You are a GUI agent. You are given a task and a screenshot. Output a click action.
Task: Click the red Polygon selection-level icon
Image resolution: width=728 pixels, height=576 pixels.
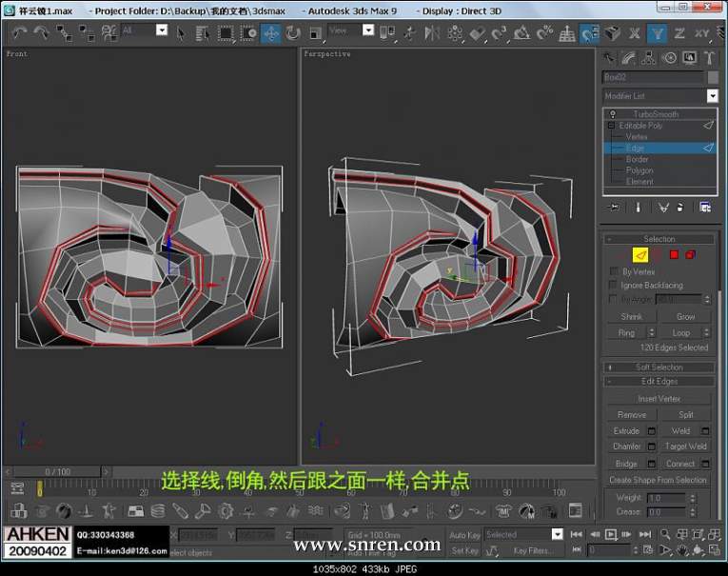coord(674,254)
